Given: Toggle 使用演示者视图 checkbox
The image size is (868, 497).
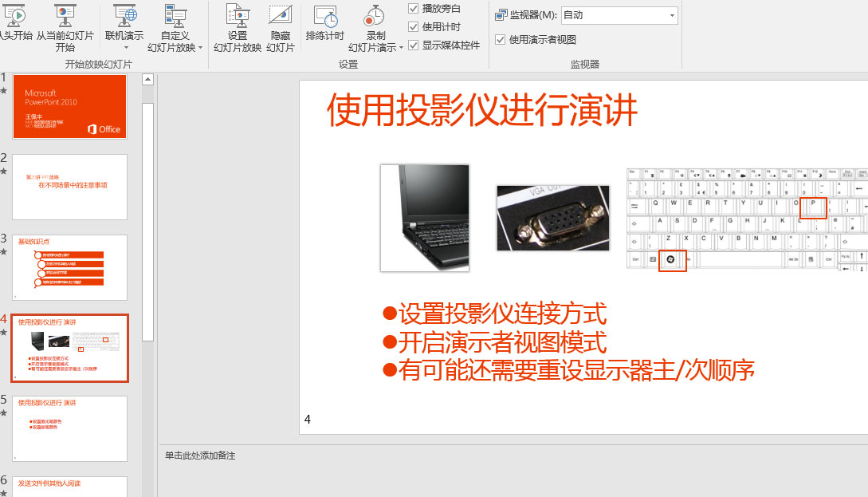Looking at the screenshot, I should tap(500, 39).
